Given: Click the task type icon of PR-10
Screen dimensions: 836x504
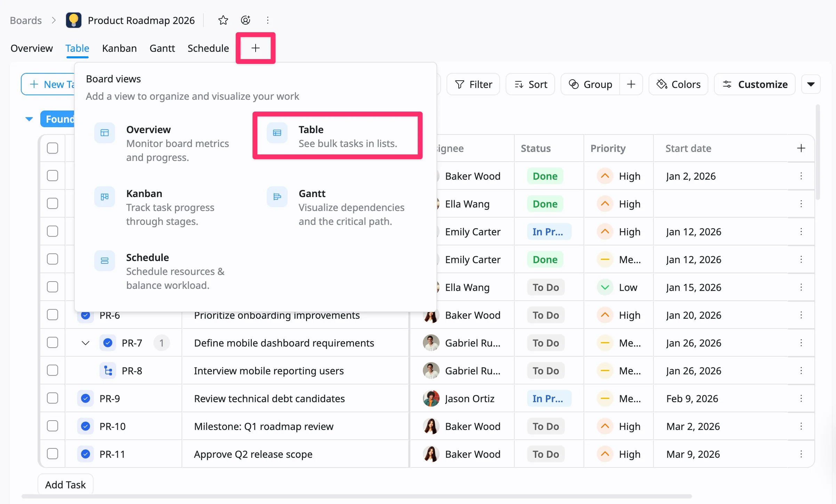Looking at the screenshot, I should (x=86, y=426).
